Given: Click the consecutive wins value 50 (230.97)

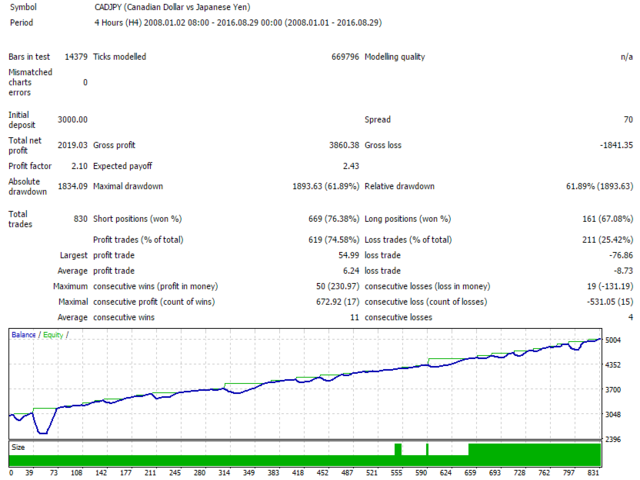Looking at the screenshot, I should tap(338, 286).
